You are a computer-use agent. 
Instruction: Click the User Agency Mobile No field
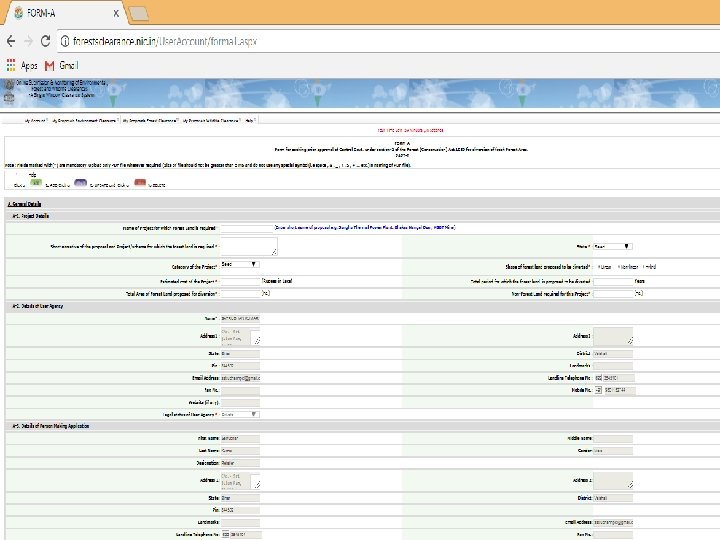620,390
